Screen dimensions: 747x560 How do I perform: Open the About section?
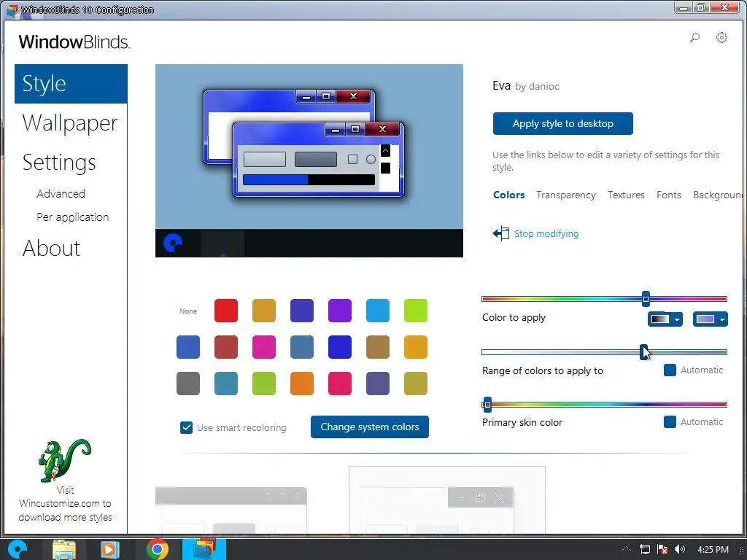pyautogui.click(x=52, y=248)
